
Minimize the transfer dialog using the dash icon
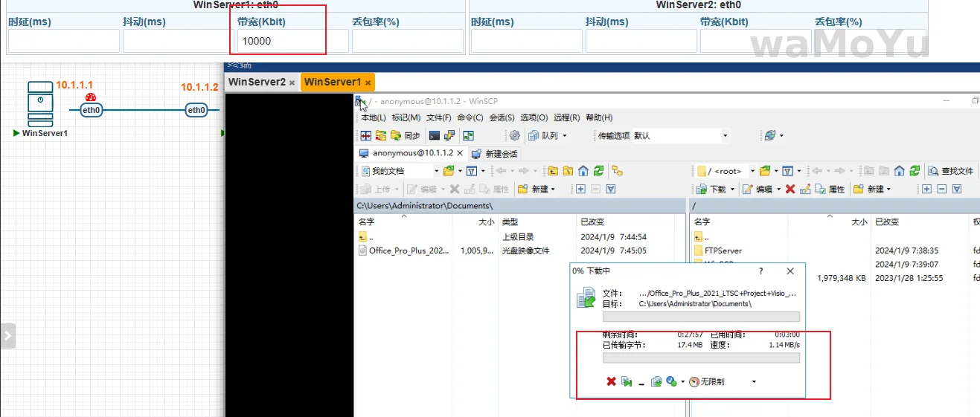coord(641,382)
